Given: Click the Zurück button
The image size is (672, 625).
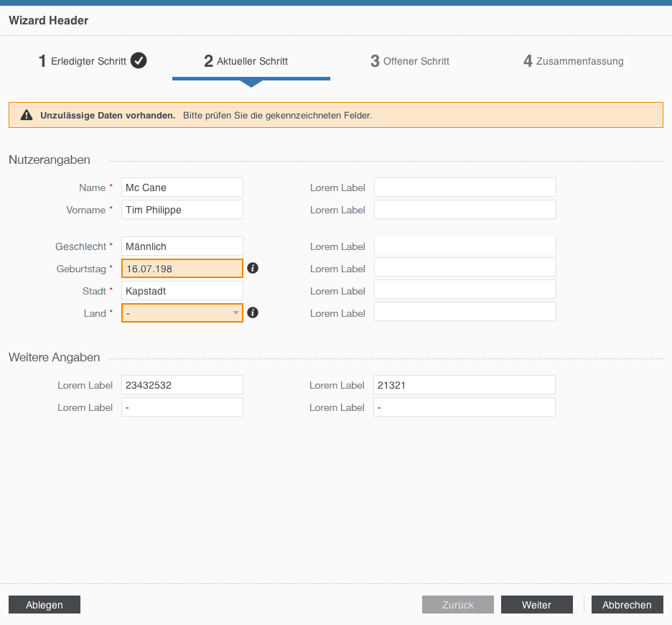Looking at the screenshot, I should point(458,604).
